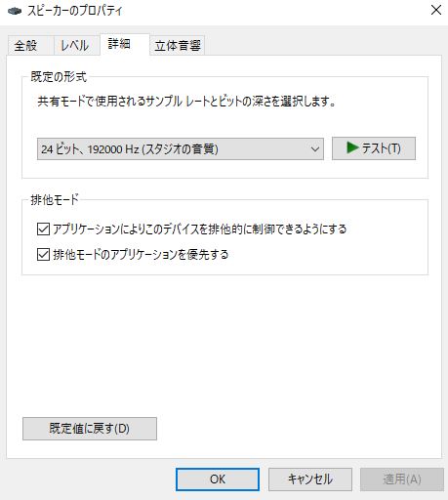448x500 pixels.
Task: Restore defaults with 既定値に戻す(D)
Action: click(90, 429)
